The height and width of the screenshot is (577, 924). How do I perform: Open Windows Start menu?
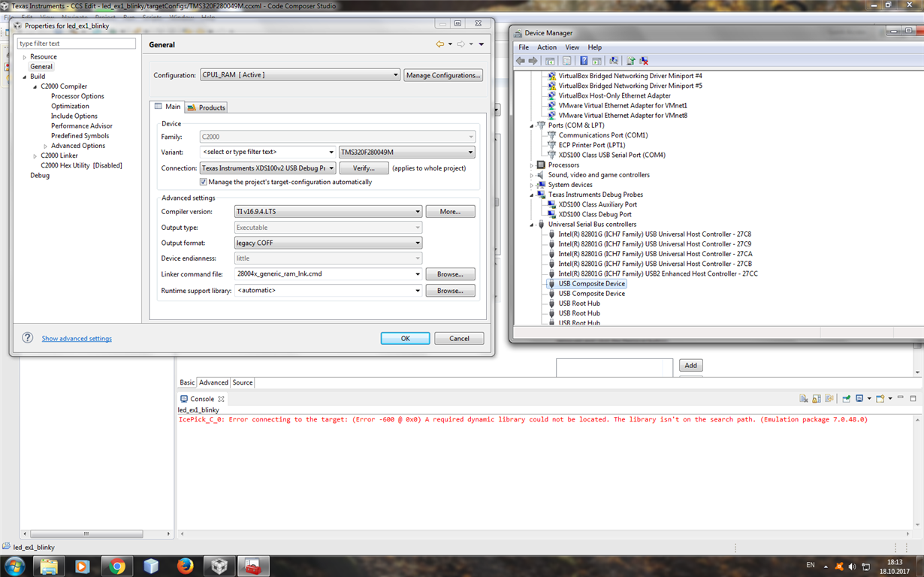[x=15, y=566]
